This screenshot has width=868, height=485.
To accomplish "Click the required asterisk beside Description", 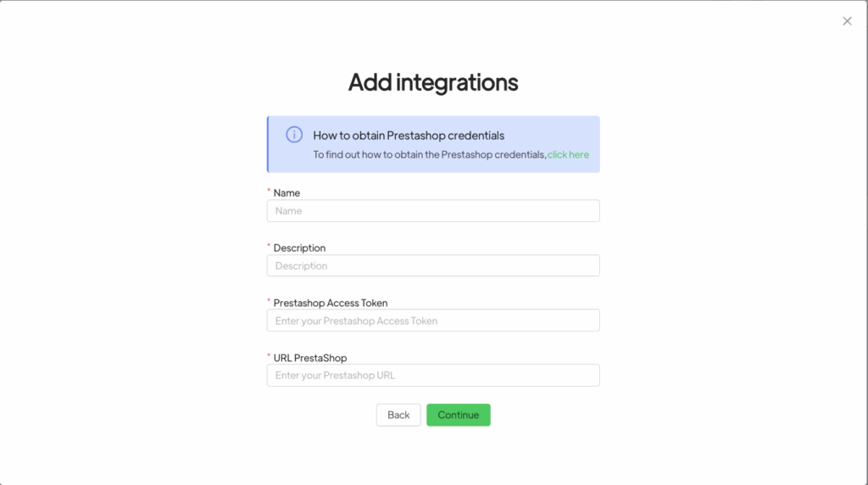I will click(269, 248).
